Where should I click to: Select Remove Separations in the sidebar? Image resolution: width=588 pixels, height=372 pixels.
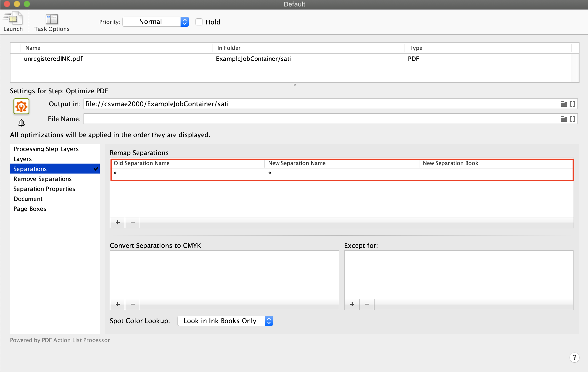(x=42, y=179)
